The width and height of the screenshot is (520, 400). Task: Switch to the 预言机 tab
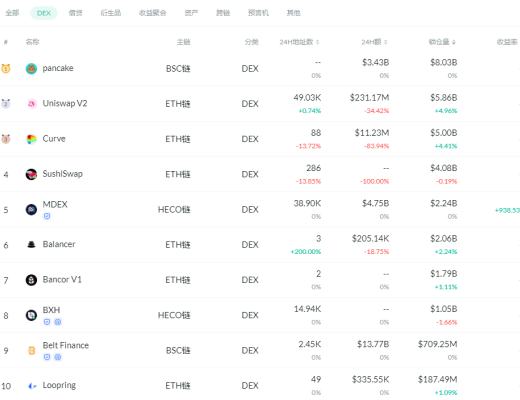click(258, 13)
